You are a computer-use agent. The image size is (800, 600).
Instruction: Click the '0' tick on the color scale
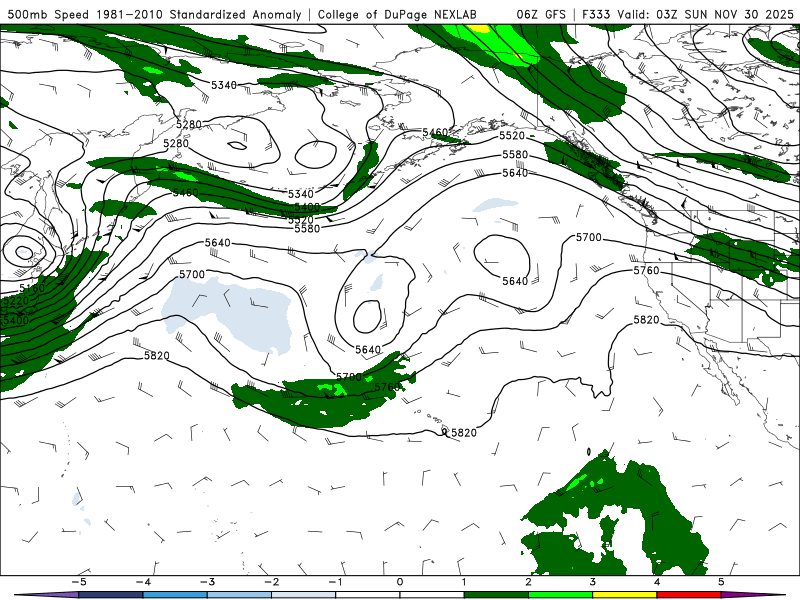click(x=399, y=582)
